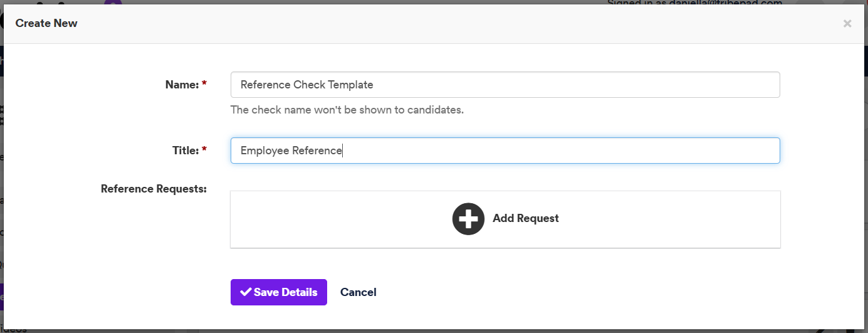Image resolution: width=868 pixels, height=333 pixels.
Task: Click the purple avatar circle behind dialog
Action: [x=113, y=3]
